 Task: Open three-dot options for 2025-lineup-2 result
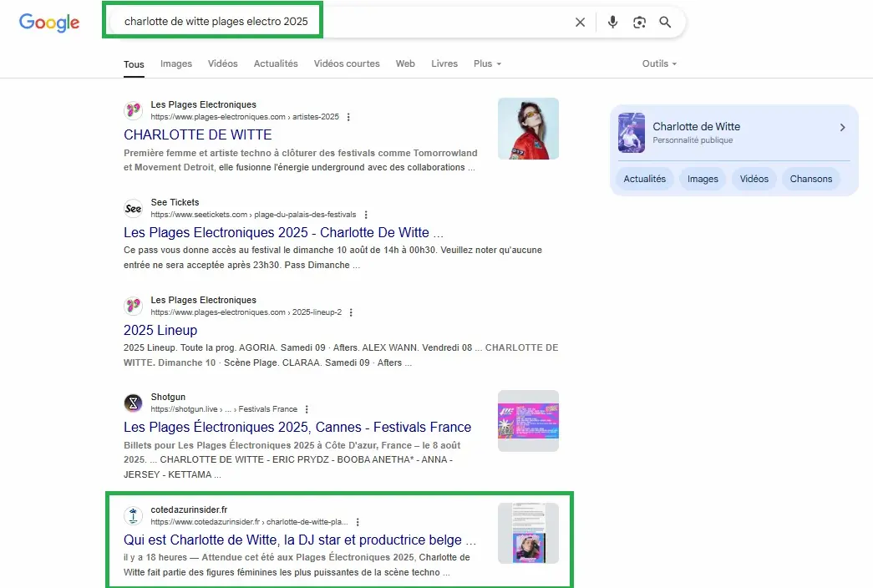tap(351, 312)
